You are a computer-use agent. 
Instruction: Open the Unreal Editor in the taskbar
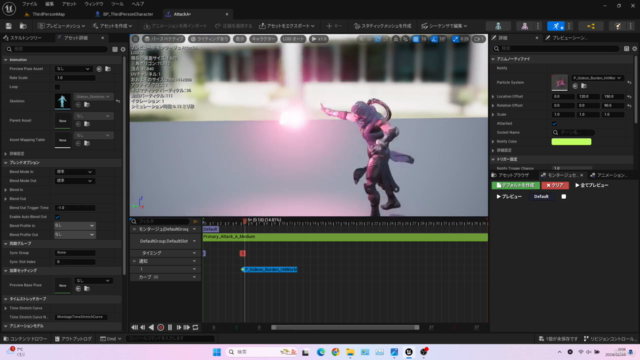click(409, 352)
